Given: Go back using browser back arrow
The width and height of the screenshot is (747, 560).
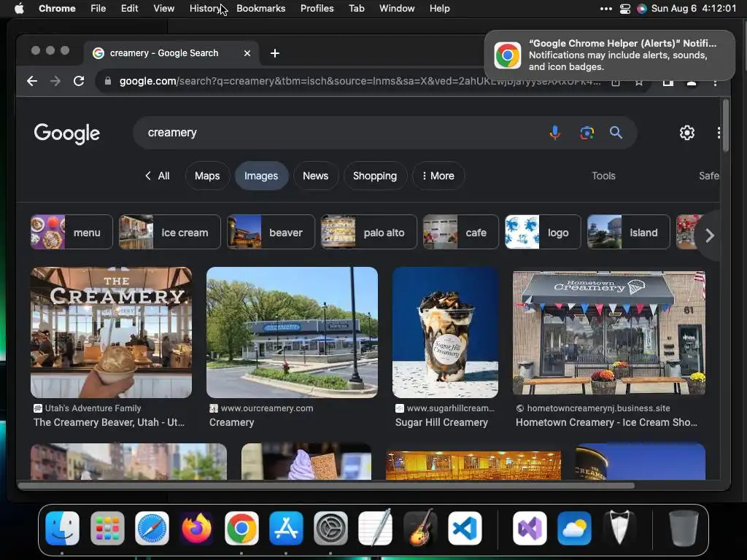Looking at the screenshot, I should tap(32, 81).
